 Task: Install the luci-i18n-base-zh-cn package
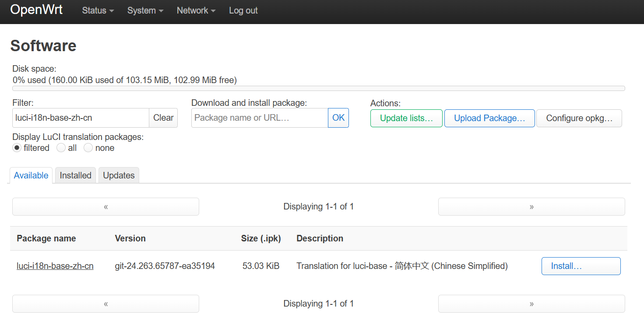pos(581,266)
